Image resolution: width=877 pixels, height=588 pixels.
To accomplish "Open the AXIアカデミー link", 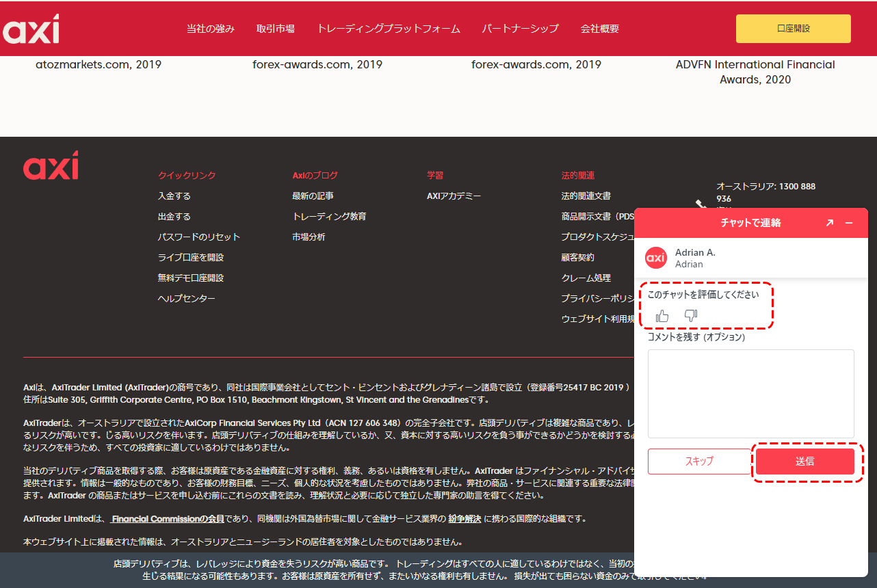I will [454, 196].
